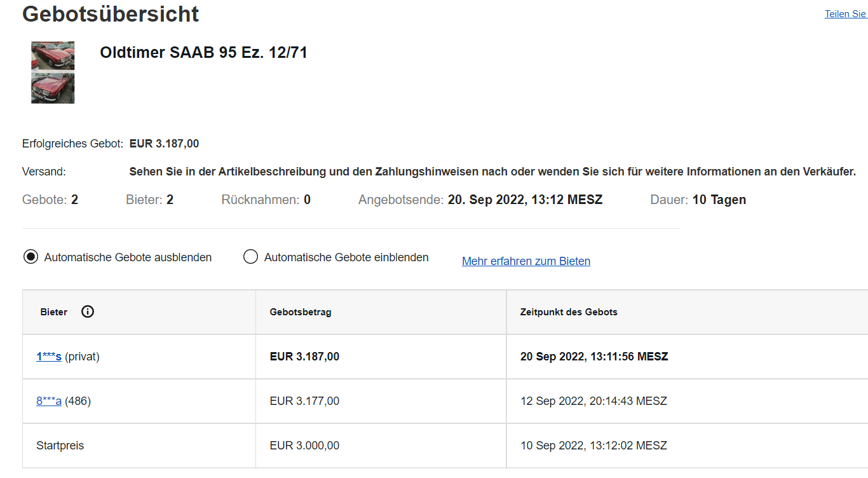Viewport: 868px width, 478px height.
Task: Open the bottom SAAB car thumbnail
Action: [x=53, y=88]
